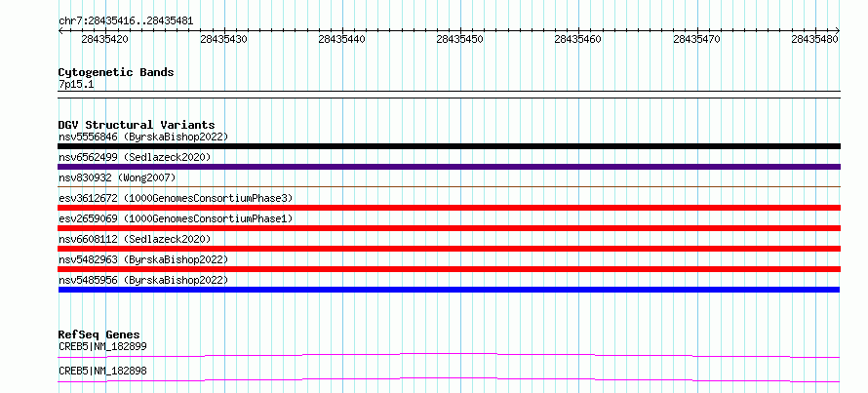This screenshot has width=868, height=393.
Task: Click the nsv5482963 (ByrskaBishop2022) label
Action: coord(143,259)
